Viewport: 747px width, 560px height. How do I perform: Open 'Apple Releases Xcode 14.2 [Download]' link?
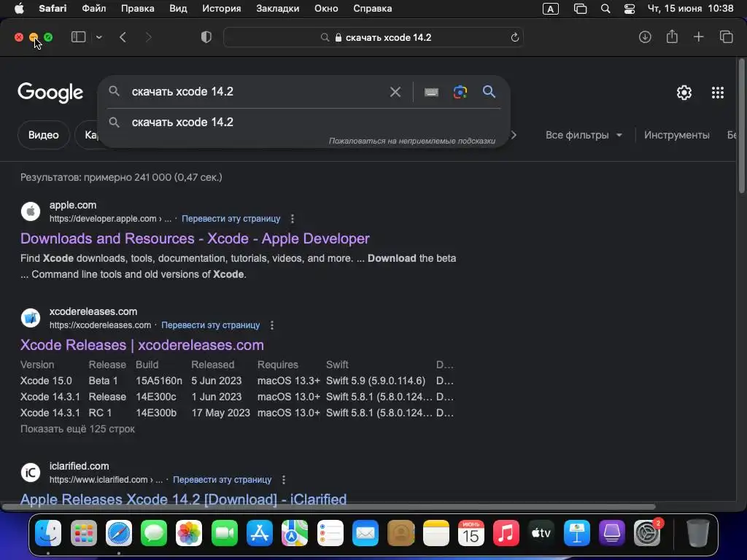click(x=183, y=499)
